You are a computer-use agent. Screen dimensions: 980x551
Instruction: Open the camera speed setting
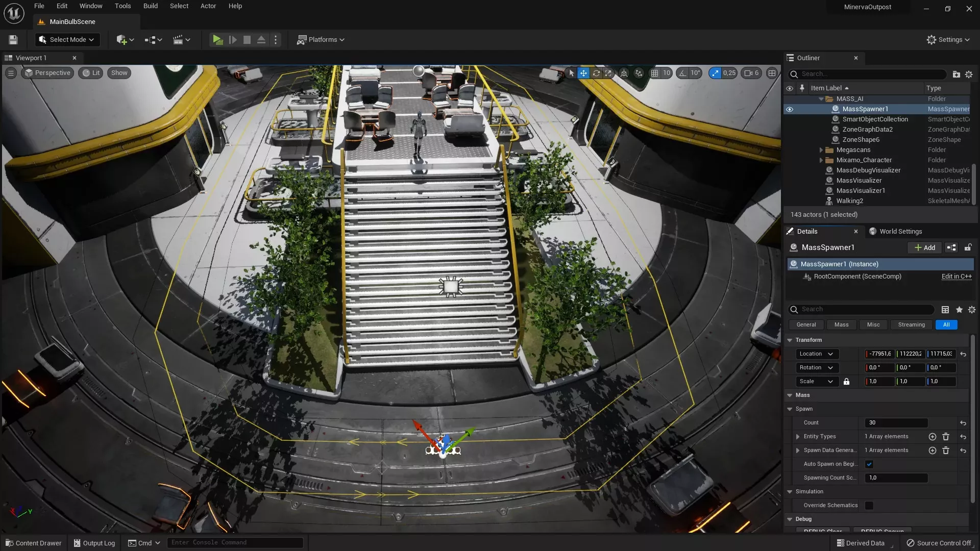(x=751, y=73)
